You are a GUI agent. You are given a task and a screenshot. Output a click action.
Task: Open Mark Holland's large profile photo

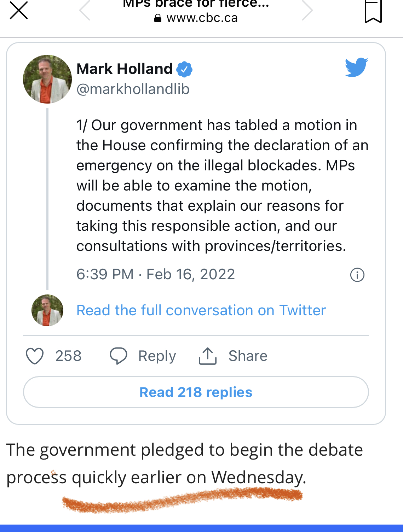point(47,79)
